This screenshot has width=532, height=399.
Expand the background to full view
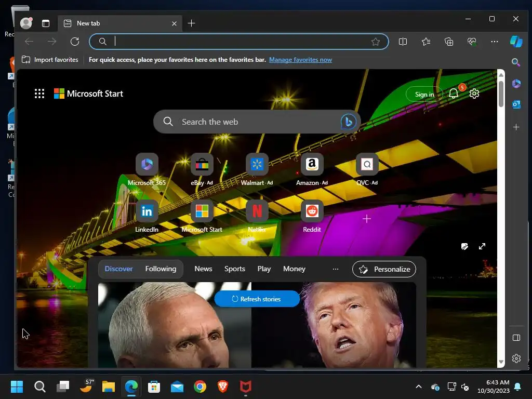pos(482,246)
